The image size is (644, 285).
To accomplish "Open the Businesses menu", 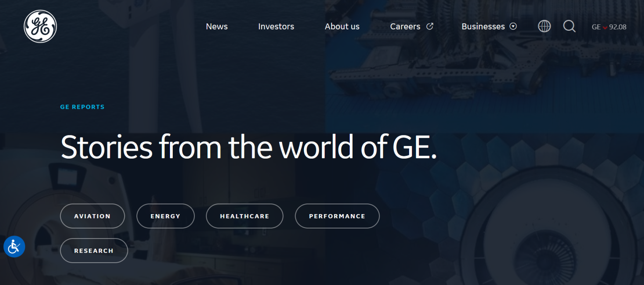I will [x=483, y=27].
